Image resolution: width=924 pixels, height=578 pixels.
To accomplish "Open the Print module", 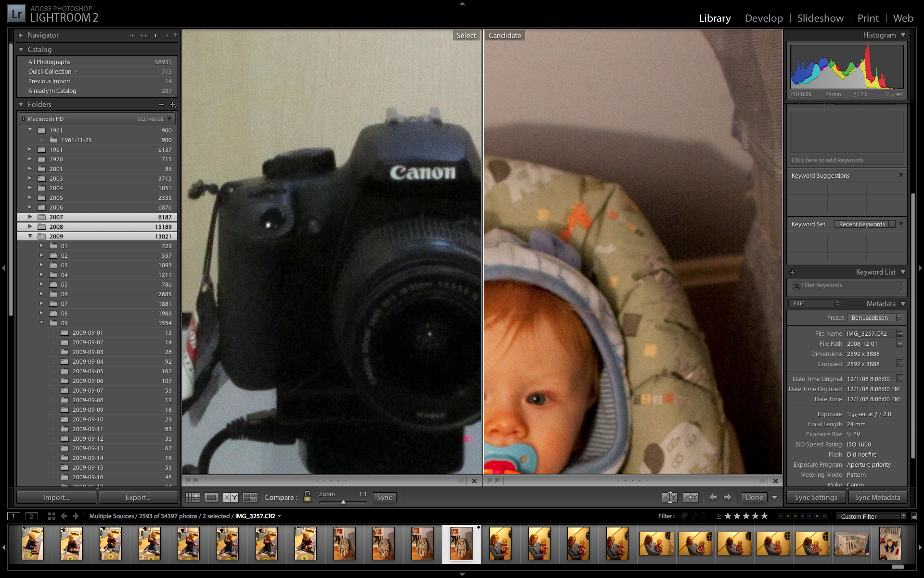I will tap(868, 18).
